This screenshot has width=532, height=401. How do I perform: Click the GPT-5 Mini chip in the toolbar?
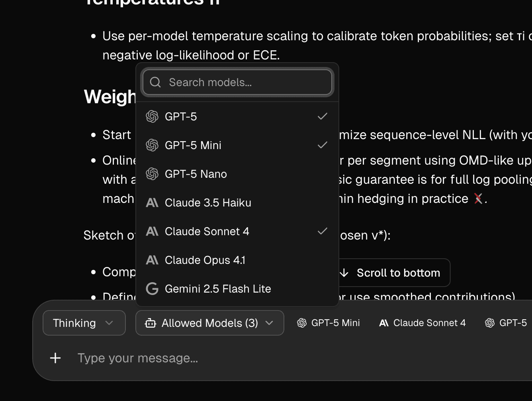pyautogui.click(x=329, y=323)
